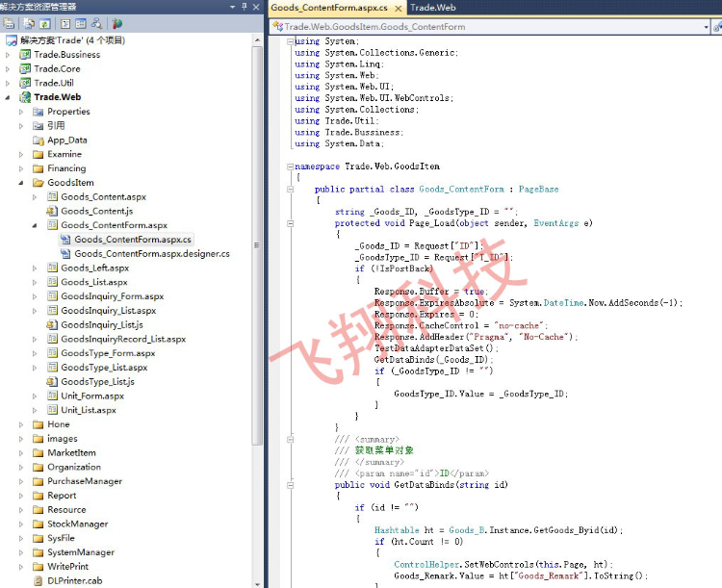Click the Unit_Form.aspx page icon

[x=52, y=396]
